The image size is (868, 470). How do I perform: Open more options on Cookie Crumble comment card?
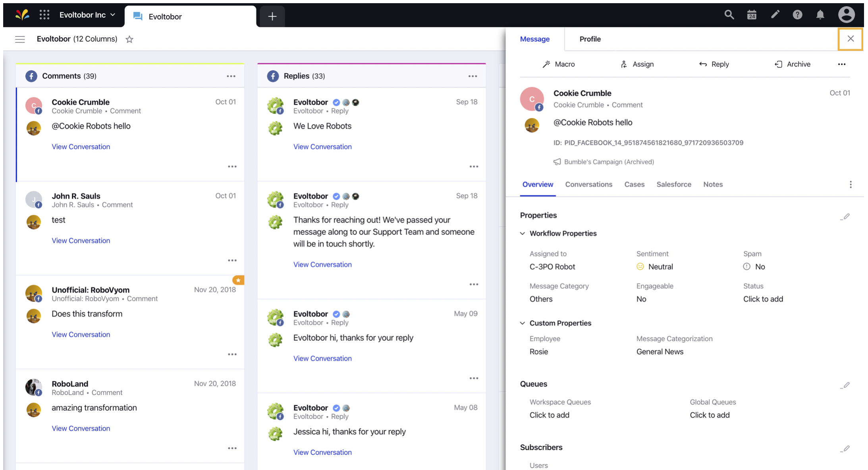(232, 166)
